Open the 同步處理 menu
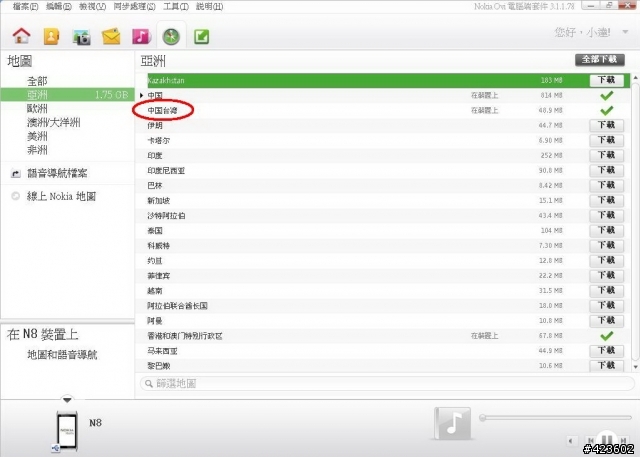 pyautogui.click(x=134, y=7)
